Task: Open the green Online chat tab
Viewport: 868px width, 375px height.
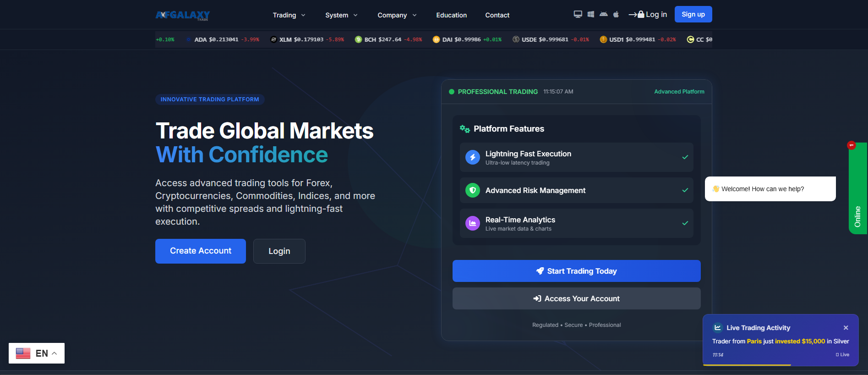Action: [x=858, y=189]
